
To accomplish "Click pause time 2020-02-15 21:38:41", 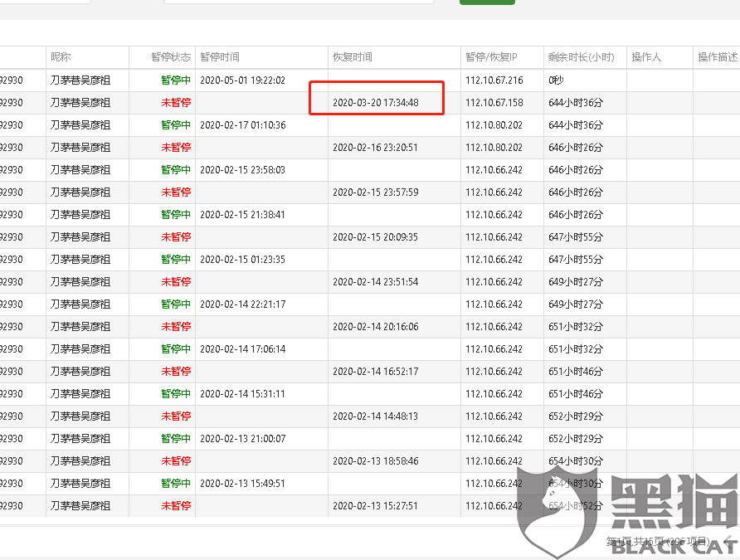I will [x=242, y=215].
